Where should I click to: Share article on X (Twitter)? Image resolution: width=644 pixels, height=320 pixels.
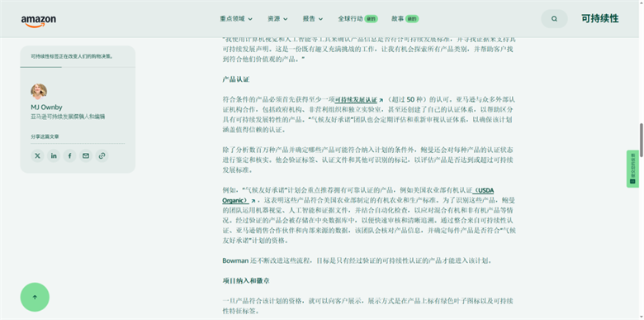[x=37, y=155]
